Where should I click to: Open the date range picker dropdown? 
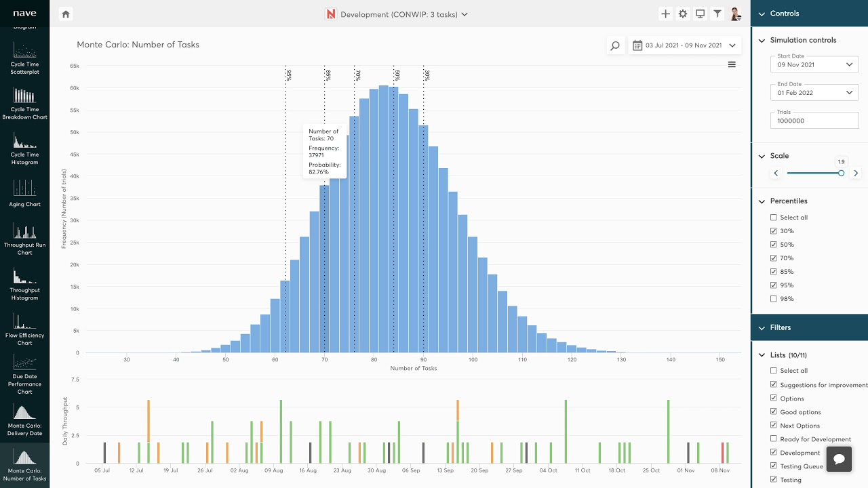point(684,45)
